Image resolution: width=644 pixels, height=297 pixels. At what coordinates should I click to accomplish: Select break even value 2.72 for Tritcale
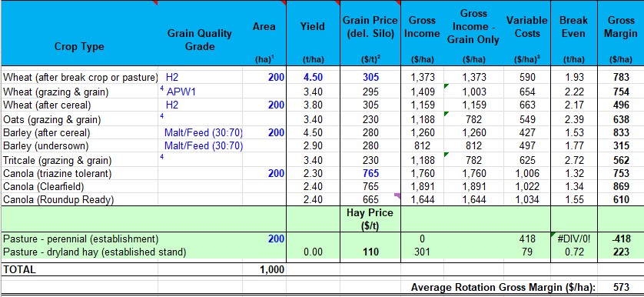pyautogui.click(x=573, y=160)
